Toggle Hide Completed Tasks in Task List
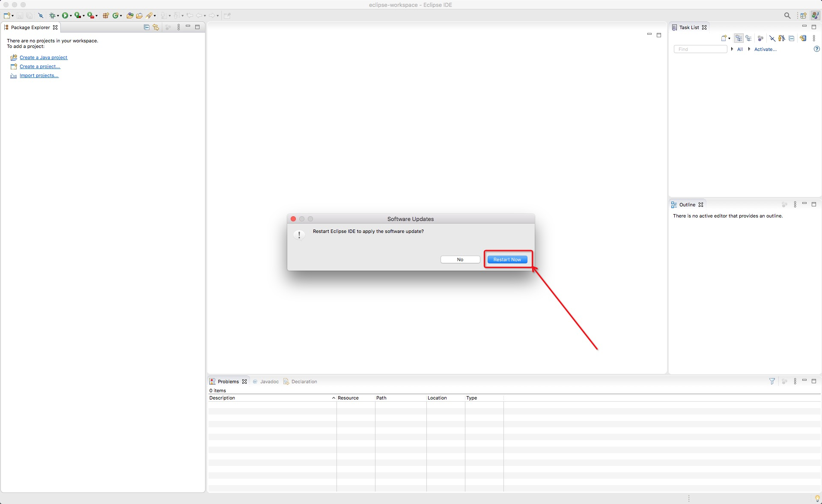The width and height of the screenshot is (822, 504). (772, 38)
